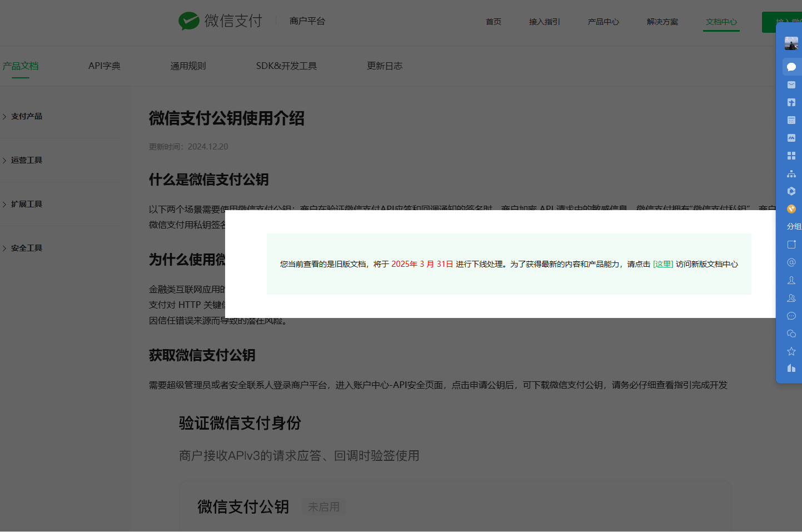Open 解决方案 in top navigation
The width and height of the screenshot is (802, 532).
(662, 22)
